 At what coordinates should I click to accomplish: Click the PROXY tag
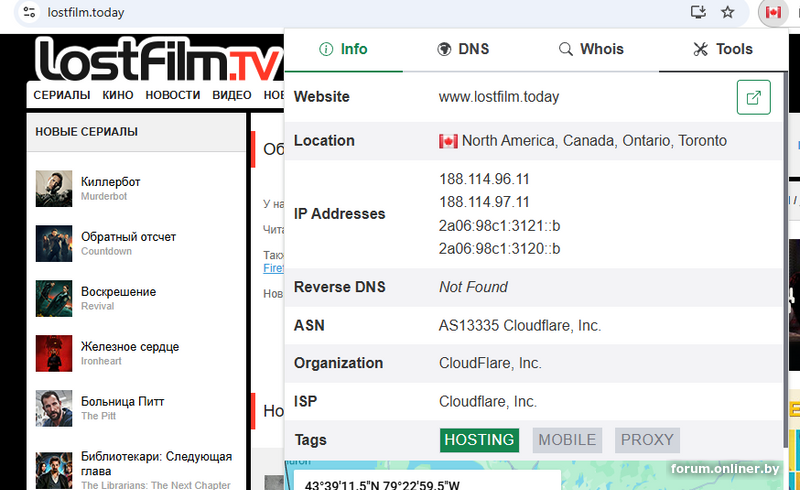point(647,440)
